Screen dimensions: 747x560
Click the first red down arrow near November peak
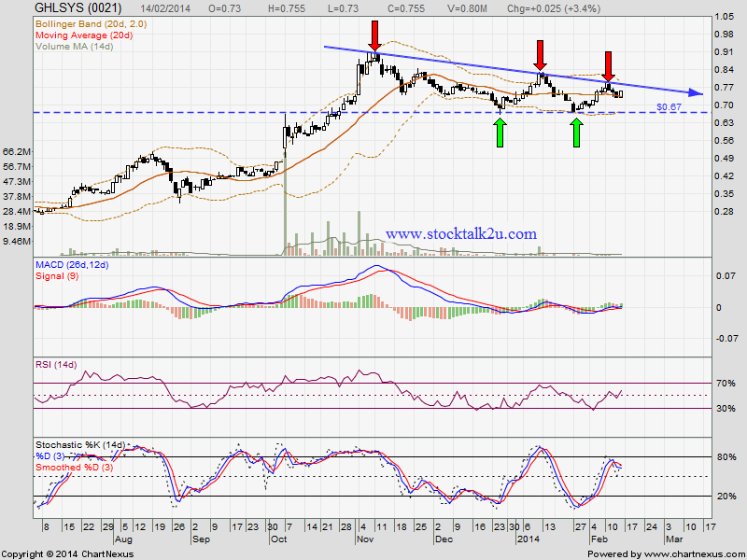[375, 35]
